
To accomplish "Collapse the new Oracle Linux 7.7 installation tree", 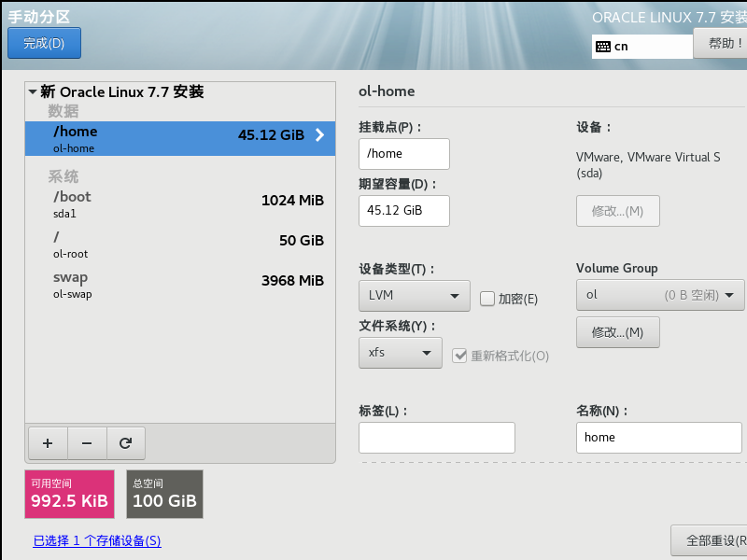I will (x=33, y=92).
